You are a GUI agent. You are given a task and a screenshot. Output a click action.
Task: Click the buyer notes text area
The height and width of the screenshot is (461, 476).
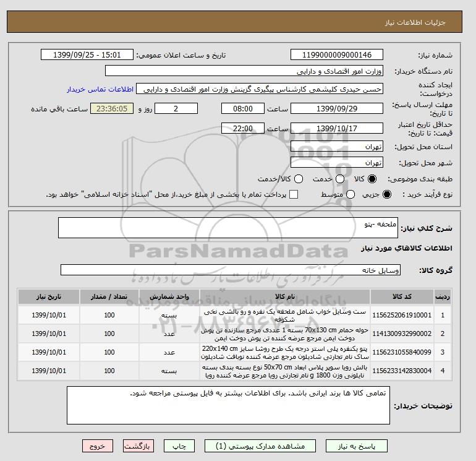(228, 405)
